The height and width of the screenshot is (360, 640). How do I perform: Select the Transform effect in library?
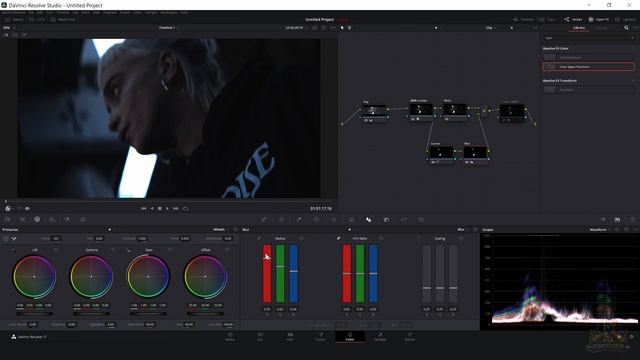(x=589, y=90)
